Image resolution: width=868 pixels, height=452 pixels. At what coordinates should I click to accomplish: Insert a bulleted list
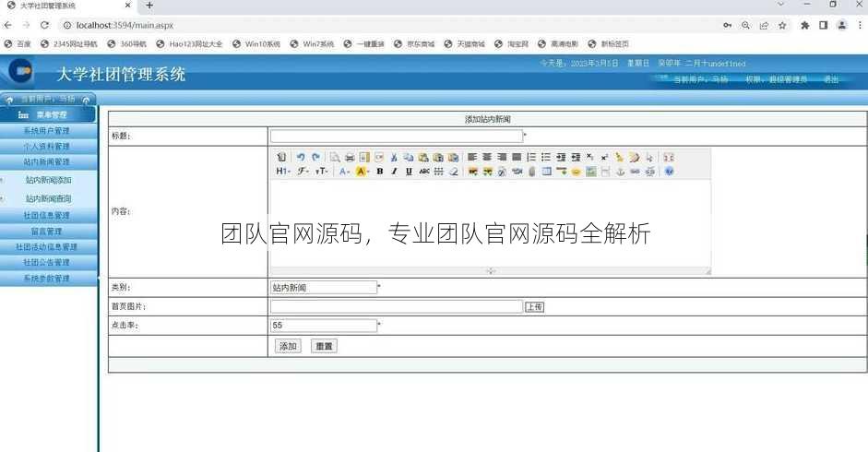(x=546, y=158)
